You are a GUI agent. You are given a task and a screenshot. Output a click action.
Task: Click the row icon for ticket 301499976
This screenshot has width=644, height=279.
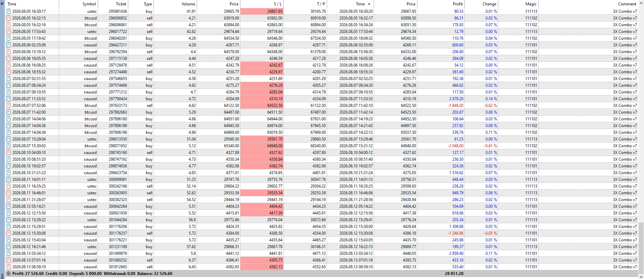(x=9, y=253)
